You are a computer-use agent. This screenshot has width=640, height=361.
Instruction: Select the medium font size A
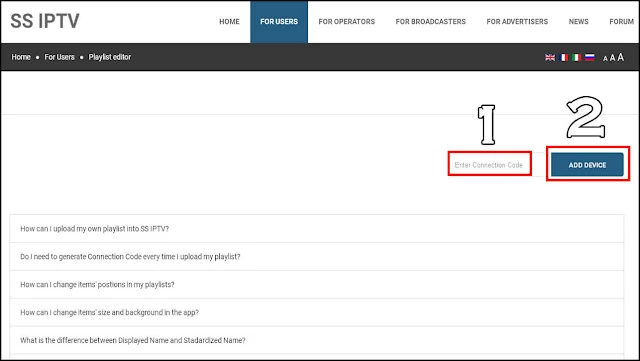(612, 58)
